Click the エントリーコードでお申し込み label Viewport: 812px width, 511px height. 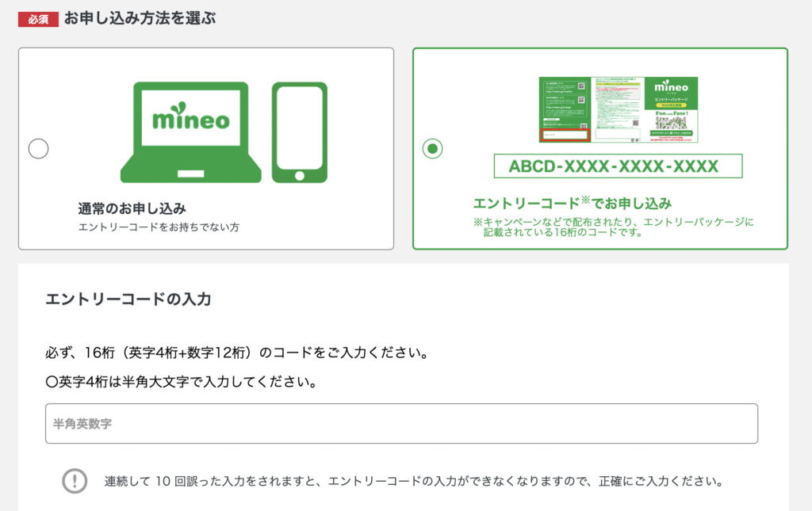tap(573, 203)
